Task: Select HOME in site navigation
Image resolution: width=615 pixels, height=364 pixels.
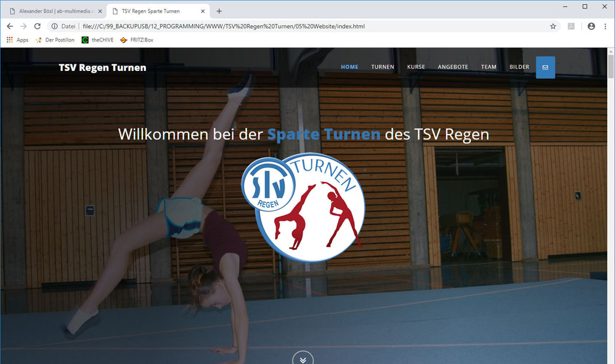Action: [350, 67]
